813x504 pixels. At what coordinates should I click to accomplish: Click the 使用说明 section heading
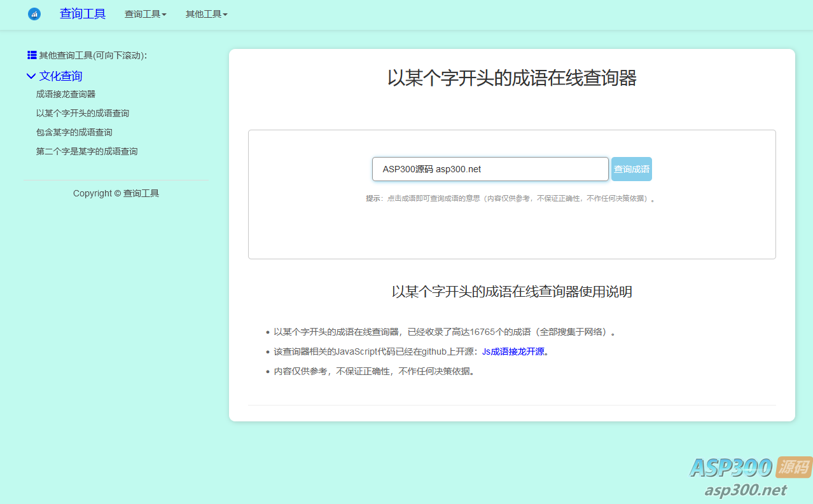(511, 292)
